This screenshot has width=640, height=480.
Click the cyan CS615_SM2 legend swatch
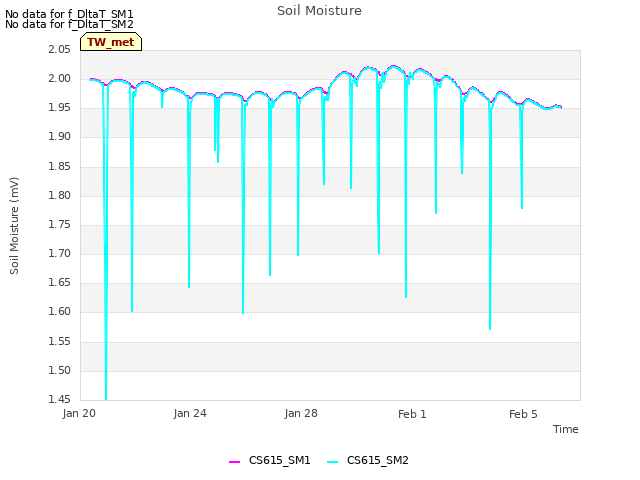pyautogui.click(x=333, y=462)
